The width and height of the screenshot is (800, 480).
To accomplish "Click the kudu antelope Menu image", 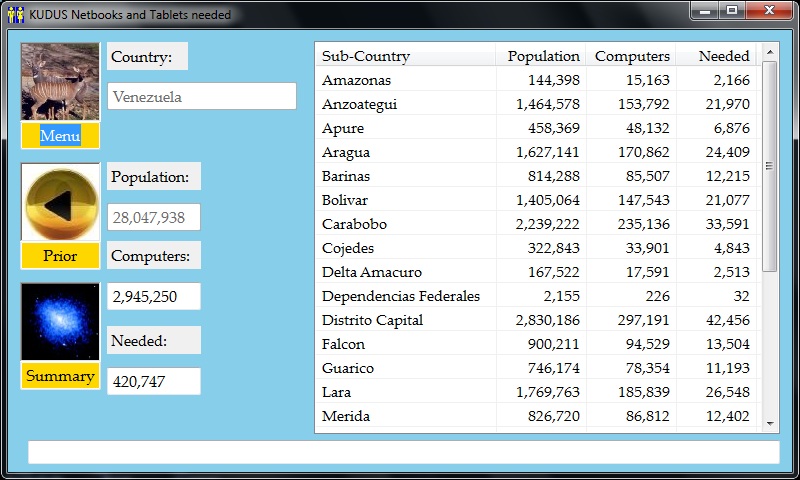I will [x=60, y=82].
